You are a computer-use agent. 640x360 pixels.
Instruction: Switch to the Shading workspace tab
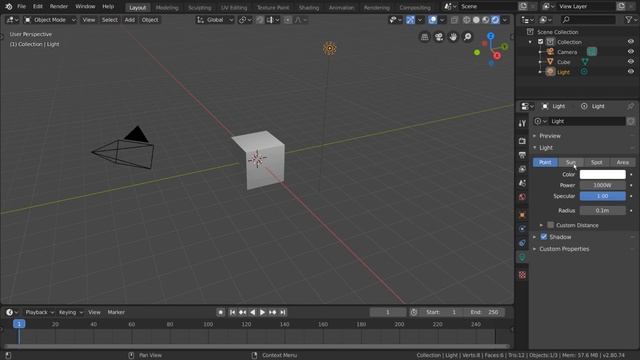pyautogui.click(x=309, y=7)
